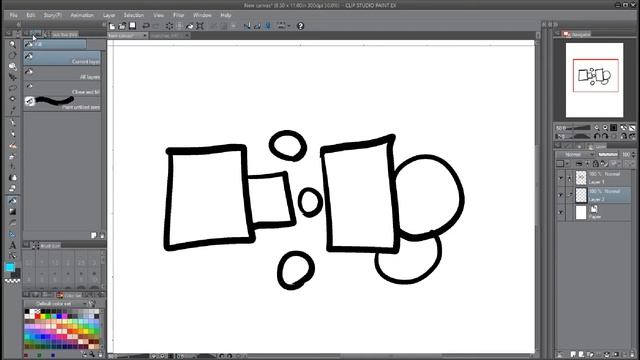Choose 'Close and fill' sub tool
Image resolution: width=640 pixels, height=360 pixels.
click(62, 89)
